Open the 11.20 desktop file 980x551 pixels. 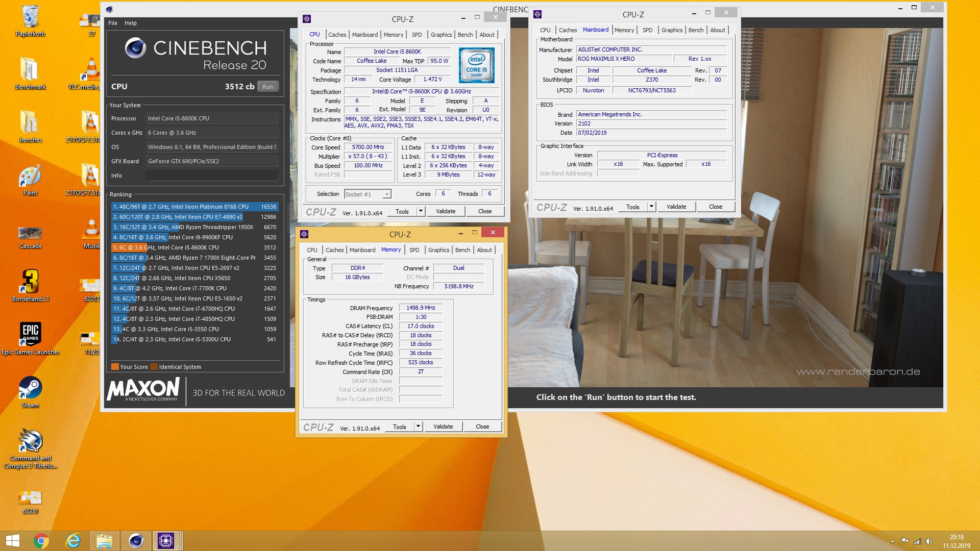coord(90,343)
